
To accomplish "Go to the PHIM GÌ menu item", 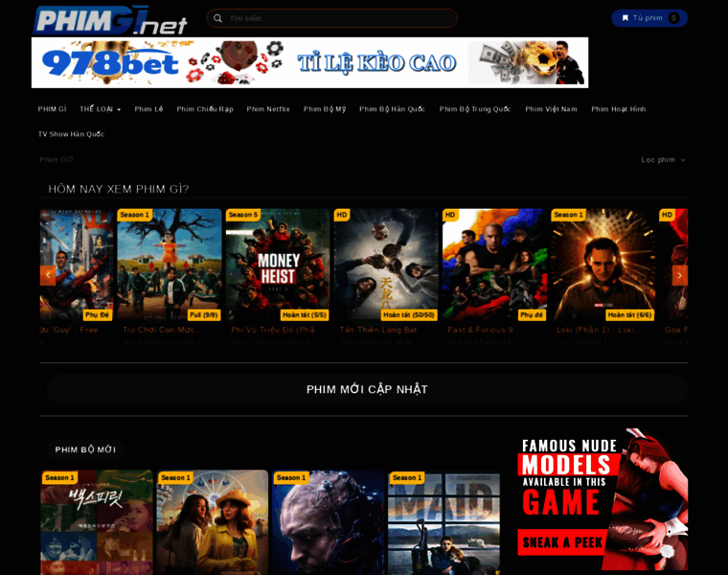I will [52, 109].
